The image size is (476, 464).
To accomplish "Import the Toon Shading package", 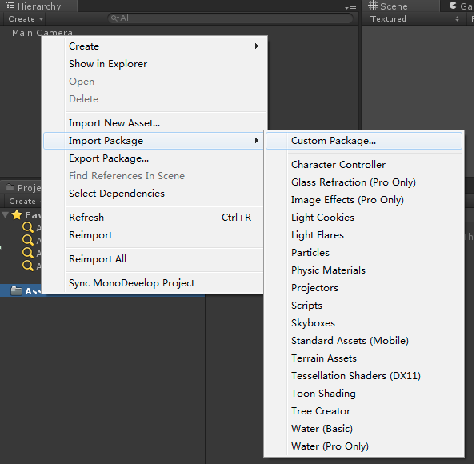I will [x=364, y=394].
